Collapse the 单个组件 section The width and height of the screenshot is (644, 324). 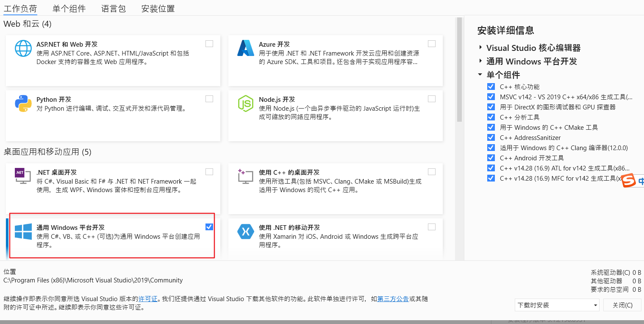(x=480, y=75)
